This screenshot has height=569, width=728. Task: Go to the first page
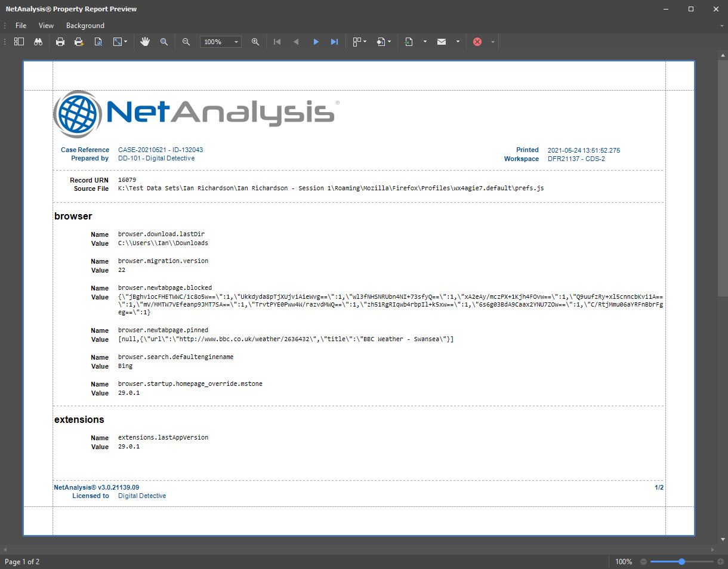[277, 42]
